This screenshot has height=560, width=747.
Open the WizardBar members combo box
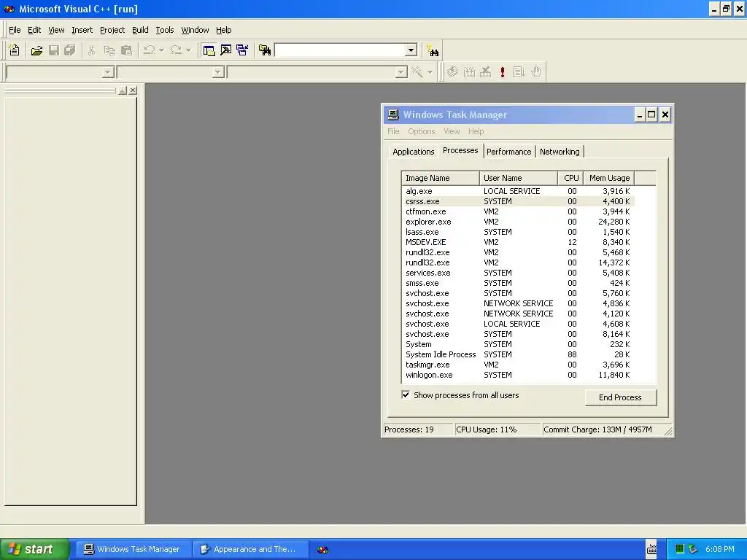[317, 72]
